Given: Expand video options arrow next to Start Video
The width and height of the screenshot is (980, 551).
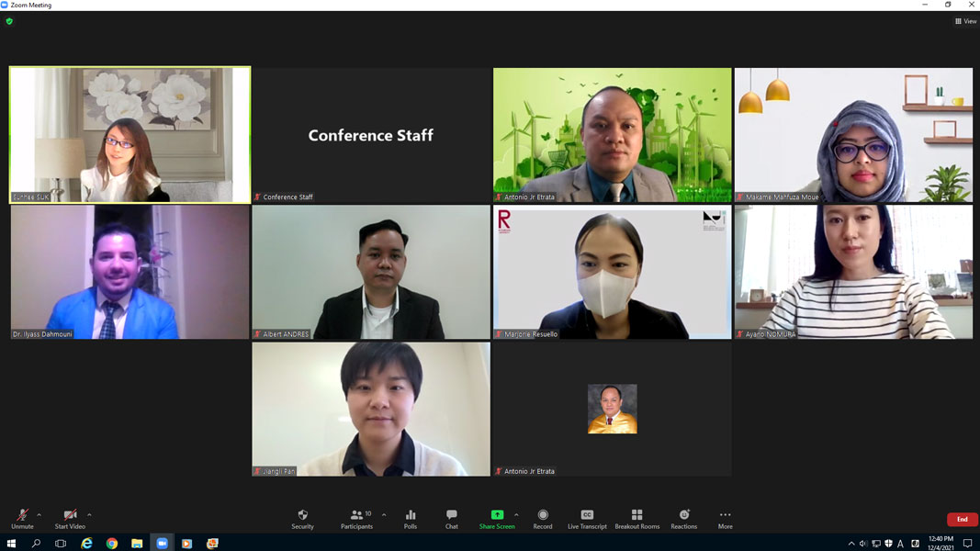Looking at the screenshot, I should [x=89, y=515].
